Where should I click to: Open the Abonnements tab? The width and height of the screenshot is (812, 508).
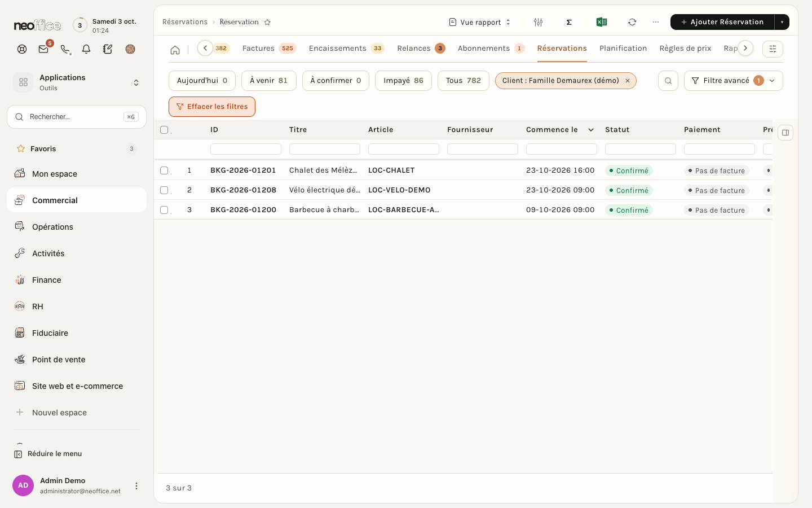tap(491, 48)
